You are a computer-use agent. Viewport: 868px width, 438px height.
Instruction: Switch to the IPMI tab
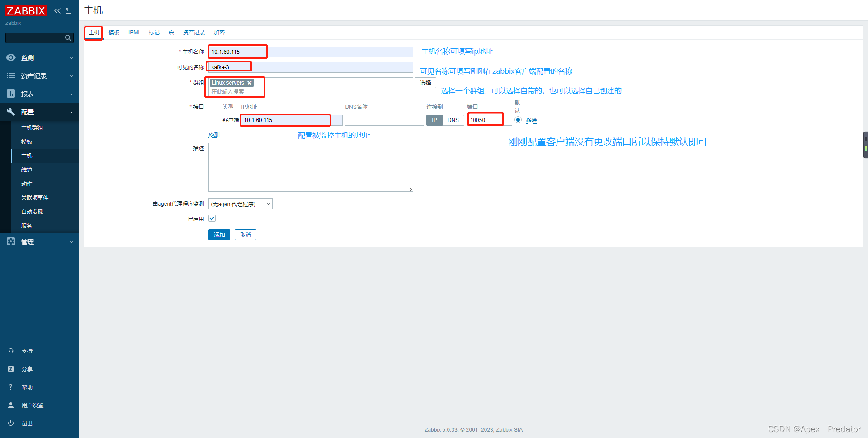[x=134, y=33]
